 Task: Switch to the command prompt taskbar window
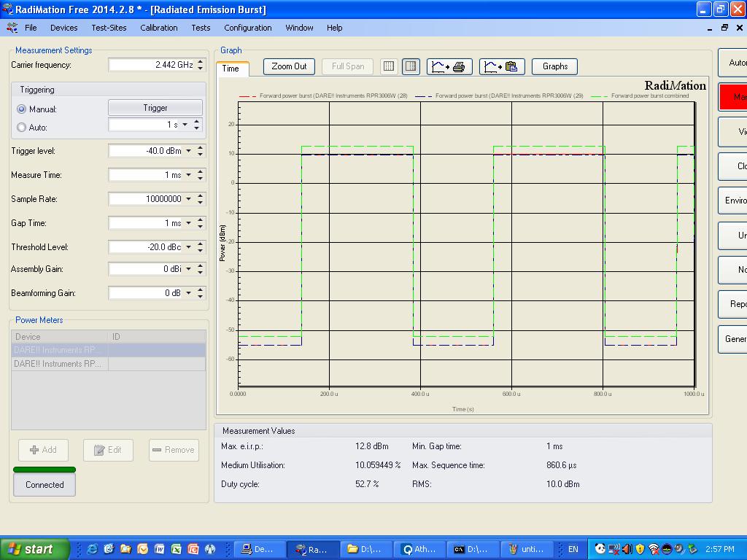click(473, 549)
